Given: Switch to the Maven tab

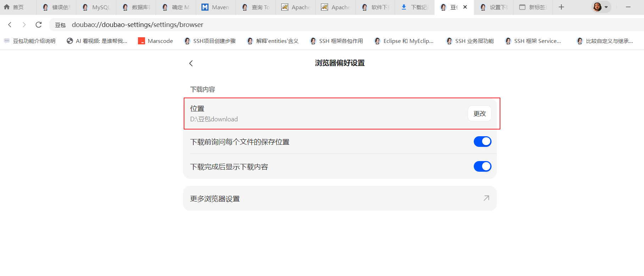Looking at the screenshot, I should 216,7.
